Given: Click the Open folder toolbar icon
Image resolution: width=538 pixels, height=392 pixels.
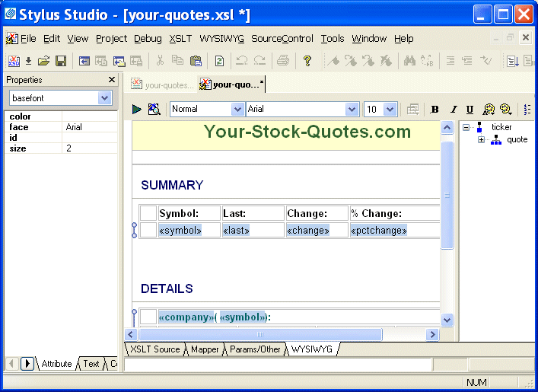Looking at the screenshot, I should 44,61.
